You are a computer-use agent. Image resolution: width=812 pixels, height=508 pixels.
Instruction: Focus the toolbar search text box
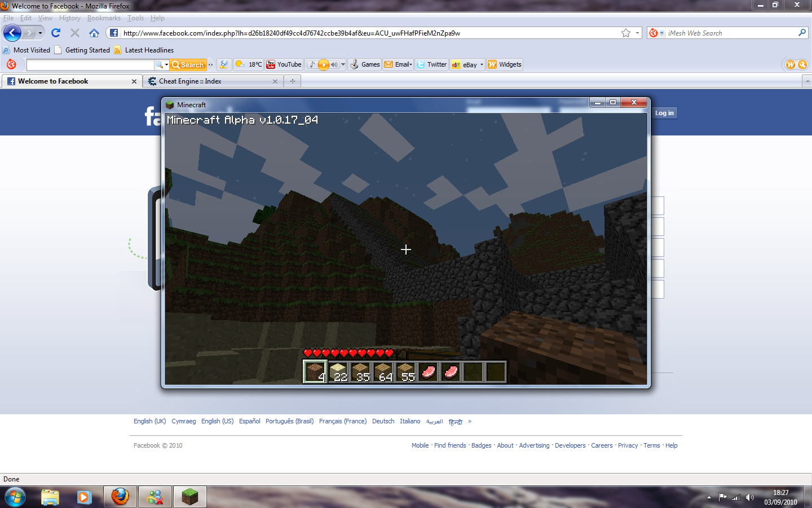pyautogui.click(x=90, y=65)
